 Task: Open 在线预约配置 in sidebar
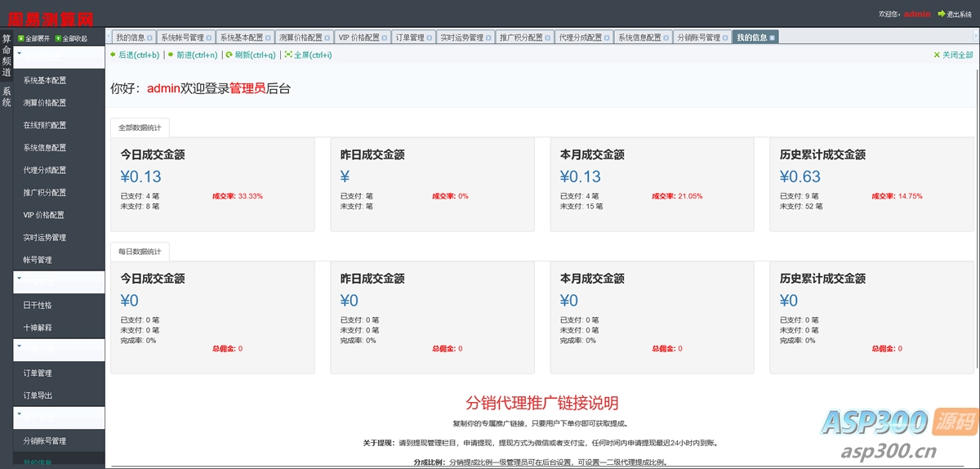coord(45,125)
